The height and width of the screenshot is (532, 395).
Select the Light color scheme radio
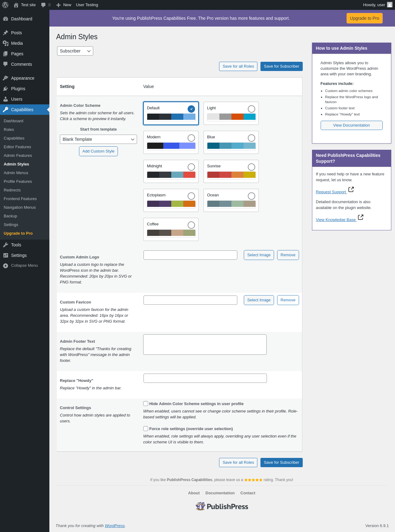[x=252, y=109]
